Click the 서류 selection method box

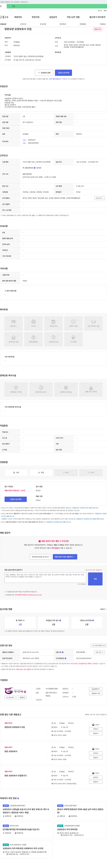tap(16, 472)
